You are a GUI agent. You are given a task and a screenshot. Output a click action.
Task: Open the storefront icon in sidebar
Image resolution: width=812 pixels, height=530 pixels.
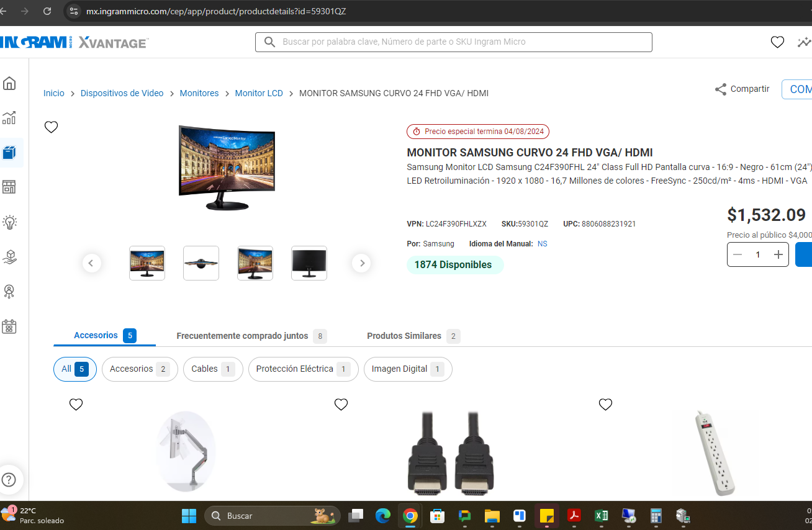click(x=9, y=187)
